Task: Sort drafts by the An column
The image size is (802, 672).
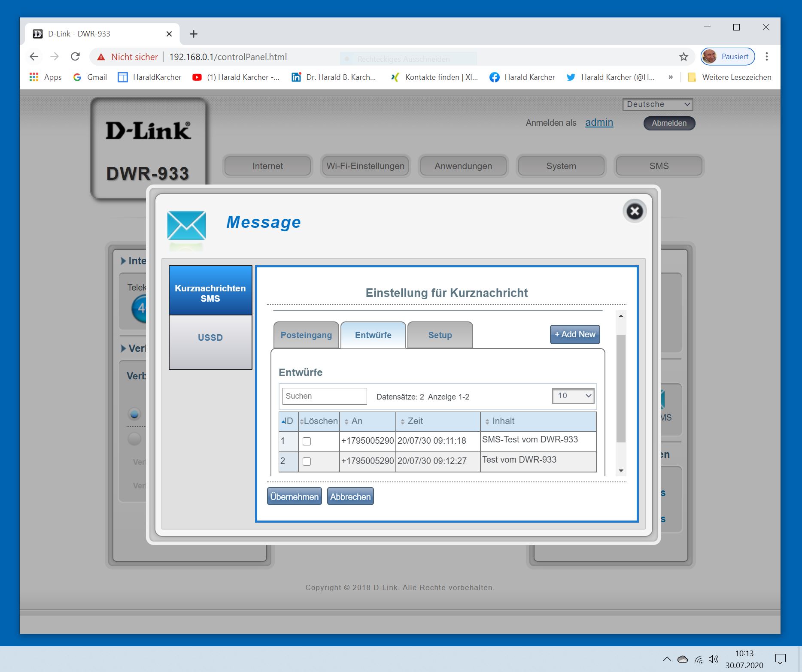Action: tap(368, 421)
